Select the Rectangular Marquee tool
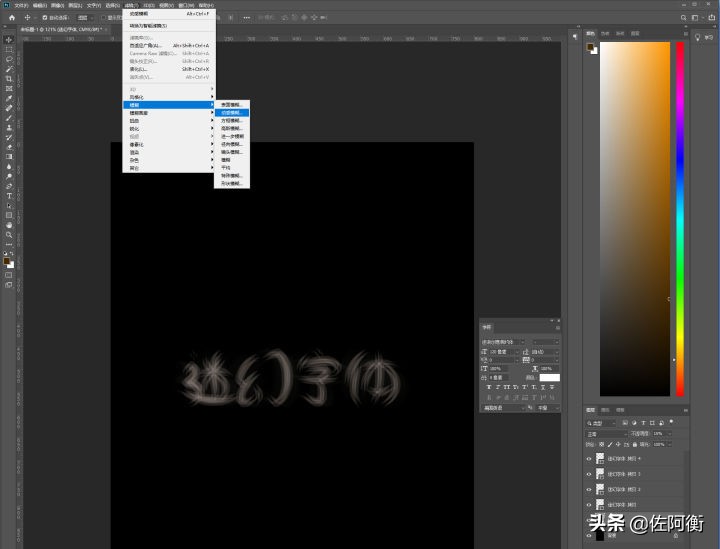The width and height of the screenshot is (720, 549). click(x=8, y=49)
